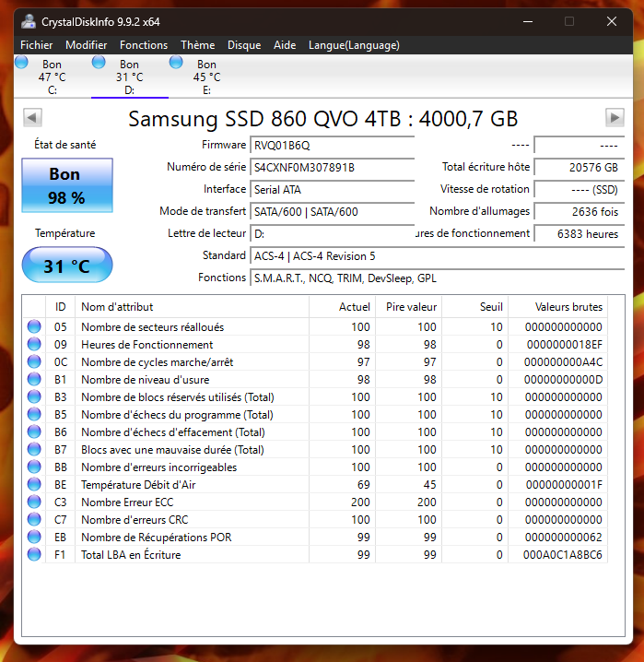Click the 31 °C temperature button
Screen dimensions: 644x662
(x=67, y=266)
